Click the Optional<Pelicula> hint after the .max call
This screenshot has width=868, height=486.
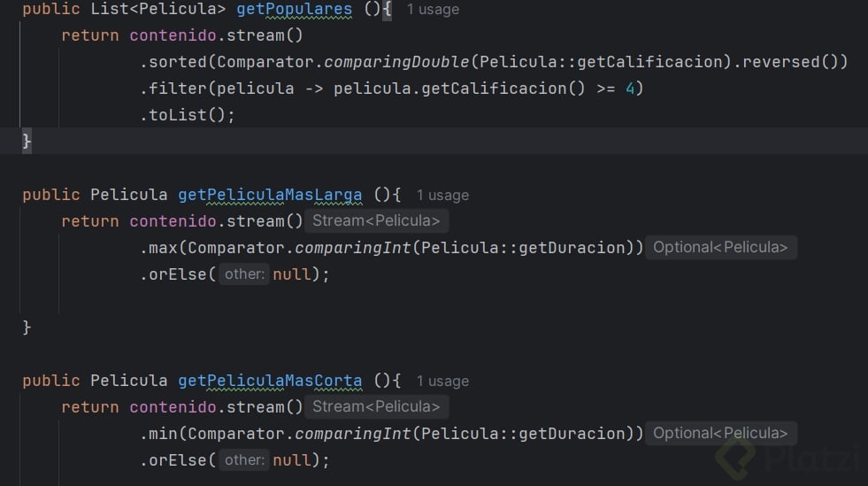pyautogui.click(x=720, y=248)
